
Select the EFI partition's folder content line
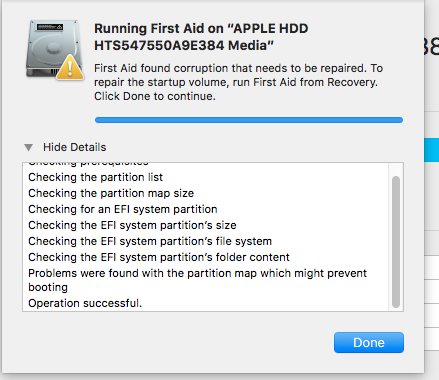(x=159, y=257)
